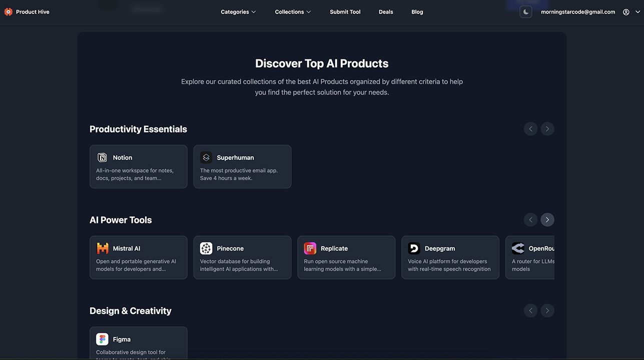Screen dimensions: 644x360
Task: Show next AI Power Tools items
Action: [547, 220]
